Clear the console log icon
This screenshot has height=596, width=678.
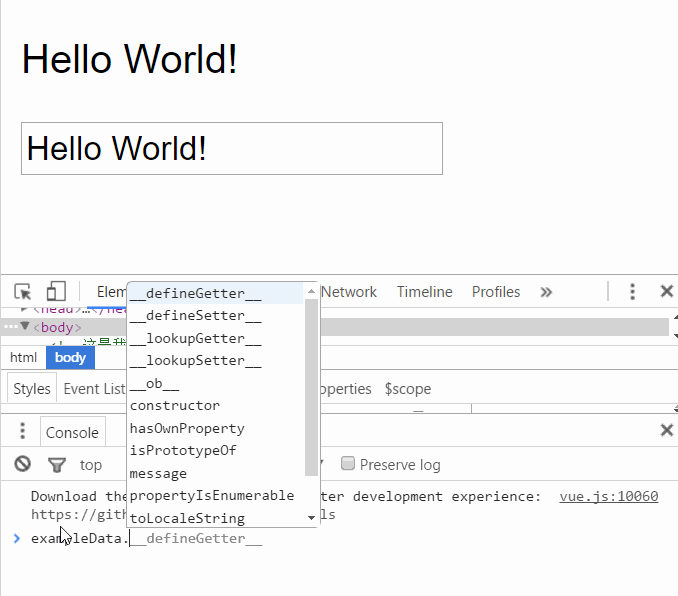coord(23,464)
